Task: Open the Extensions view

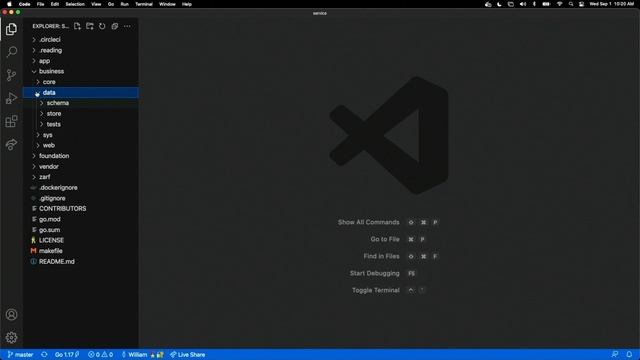Action: point(11,121)
